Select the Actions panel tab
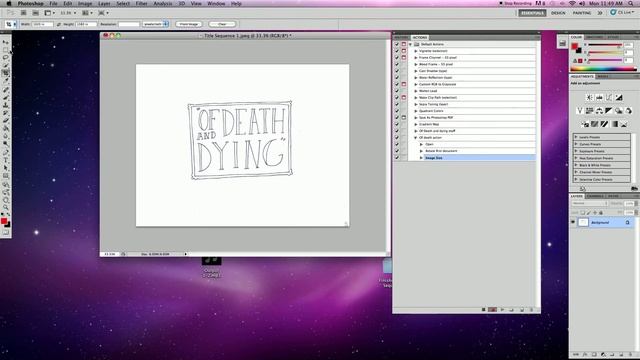The width and height of the screenshot is (640, 360). pos(420,38)
